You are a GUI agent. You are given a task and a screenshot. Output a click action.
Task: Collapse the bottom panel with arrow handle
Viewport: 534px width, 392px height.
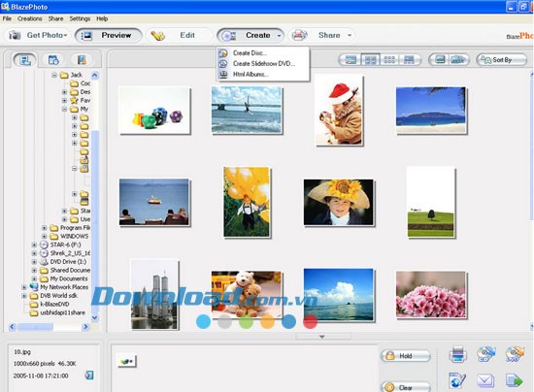[322, 337]
